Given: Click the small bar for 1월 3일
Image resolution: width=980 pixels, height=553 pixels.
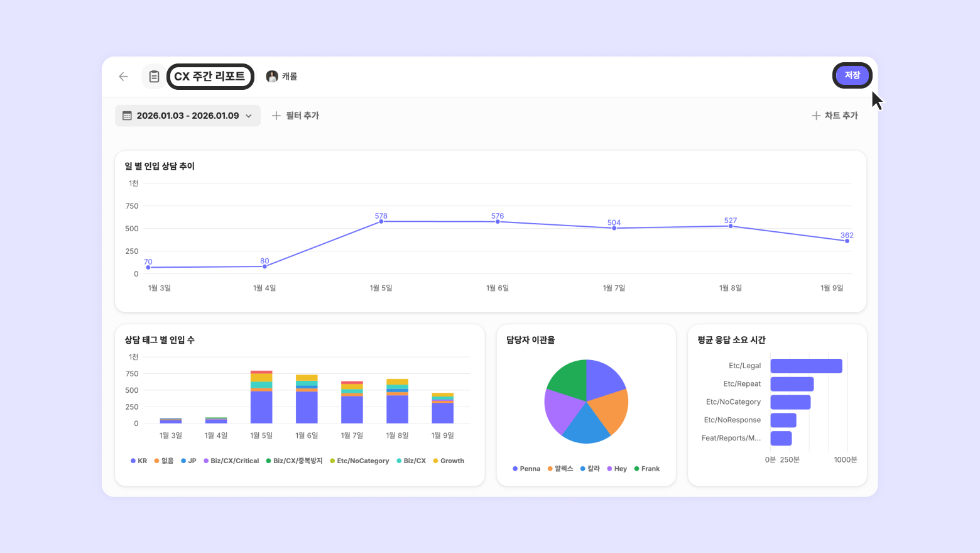Looking at the screenshot, I should [x=171, y=421].
